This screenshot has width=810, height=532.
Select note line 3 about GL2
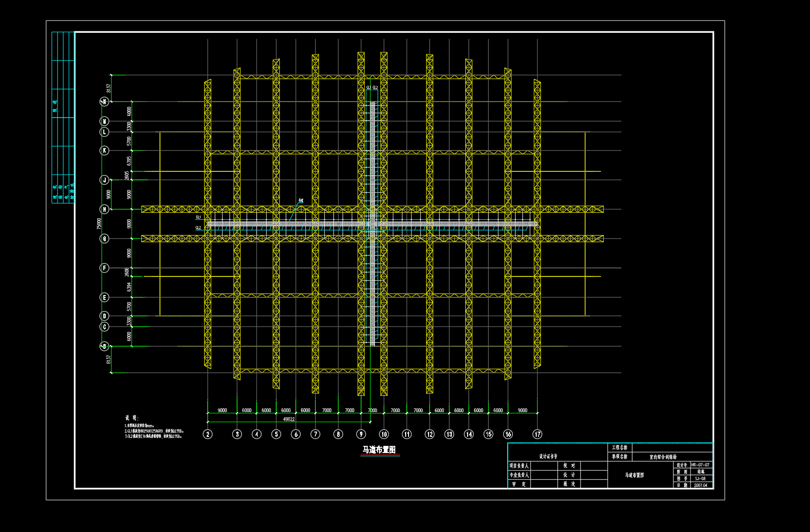click(153, 436)
